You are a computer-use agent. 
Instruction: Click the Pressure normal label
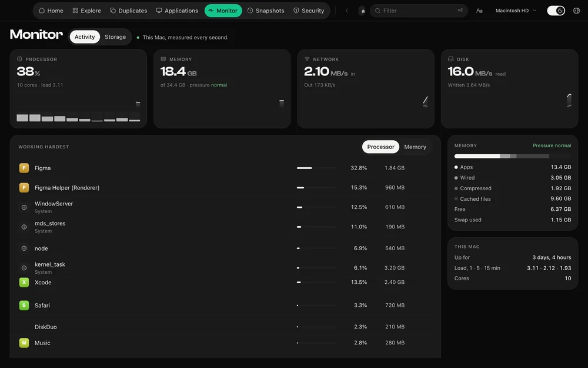coord(552,145)
